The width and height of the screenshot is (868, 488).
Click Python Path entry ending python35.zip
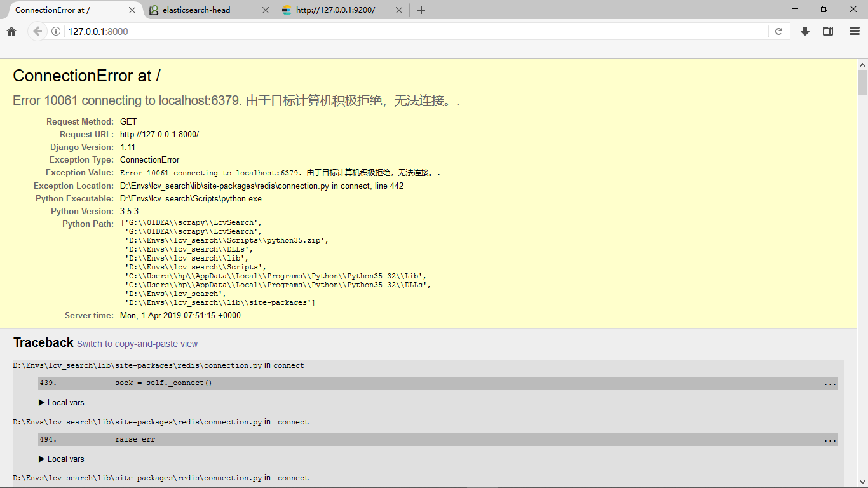(226, 240)
